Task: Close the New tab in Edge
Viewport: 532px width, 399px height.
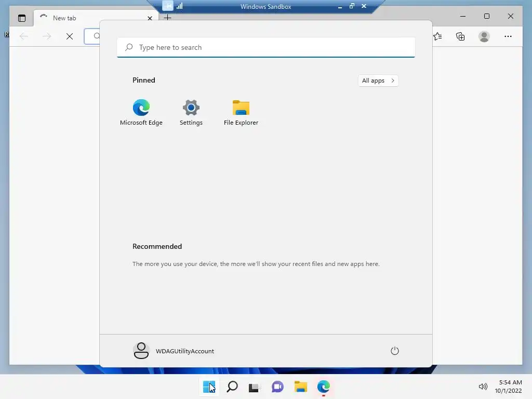Action: (150, 18)
